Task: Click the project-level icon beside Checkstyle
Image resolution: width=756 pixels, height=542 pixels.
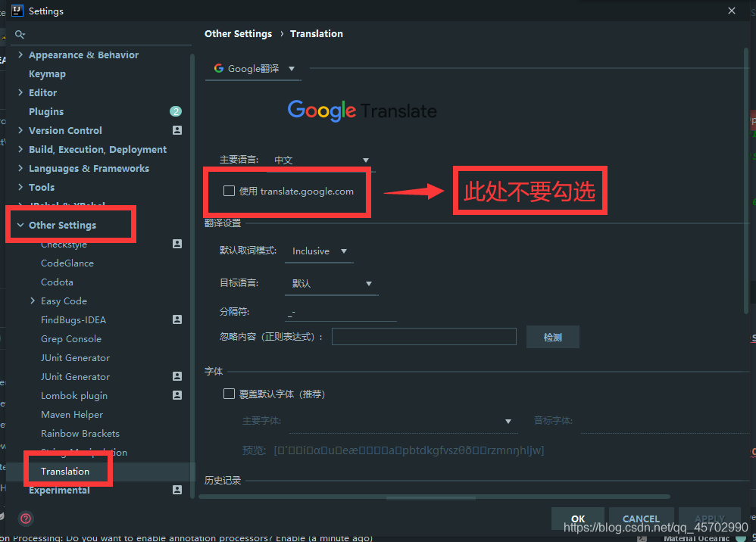Action: click(x=177, y=244)
